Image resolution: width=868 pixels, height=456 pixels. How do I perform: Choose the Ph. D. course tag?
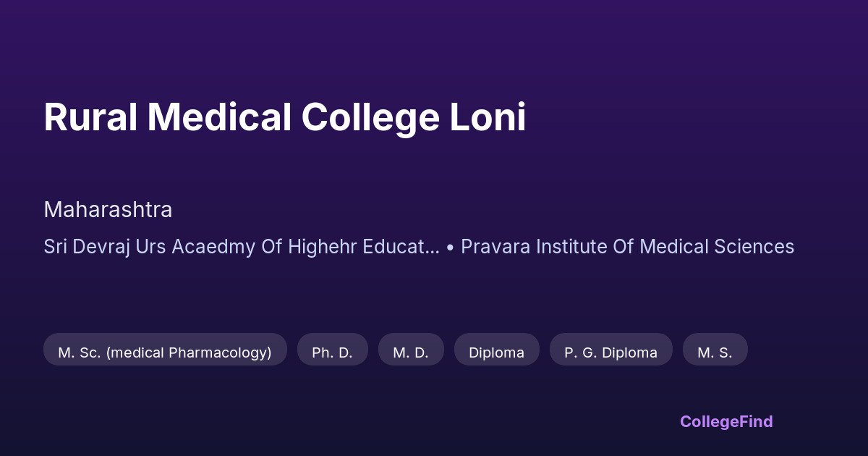pyautogui.click(x=332, y=352)
